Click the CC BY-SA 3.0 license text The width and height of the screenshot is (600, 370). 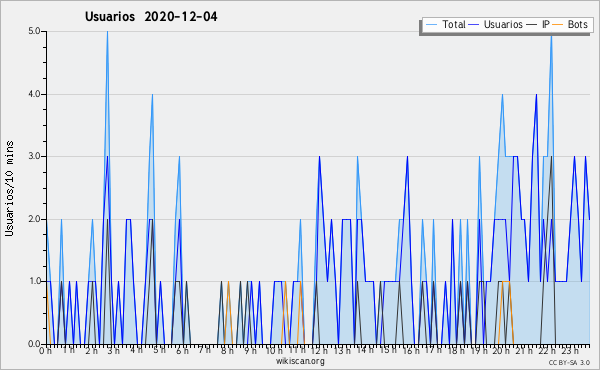(x=569, y=362)
